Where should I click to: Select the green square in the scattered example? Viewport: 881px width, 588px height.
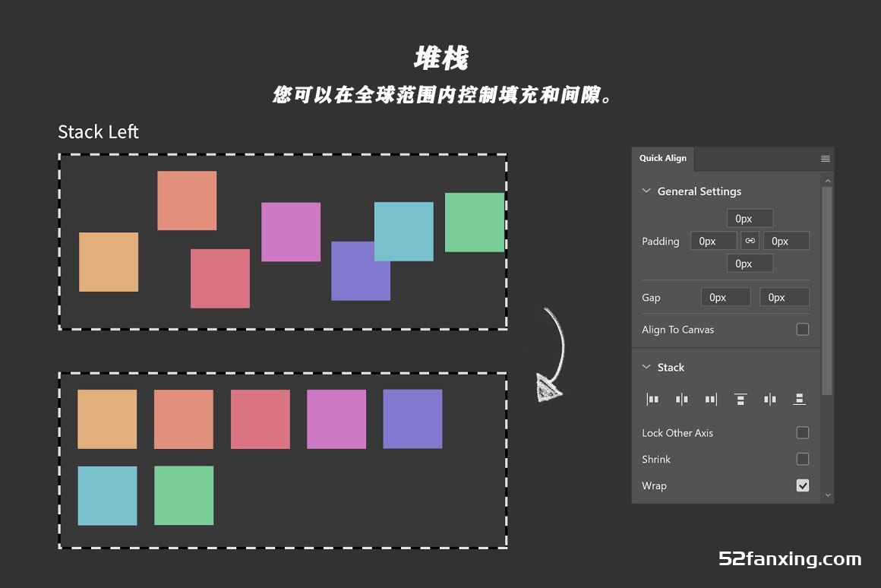[475, 222]
